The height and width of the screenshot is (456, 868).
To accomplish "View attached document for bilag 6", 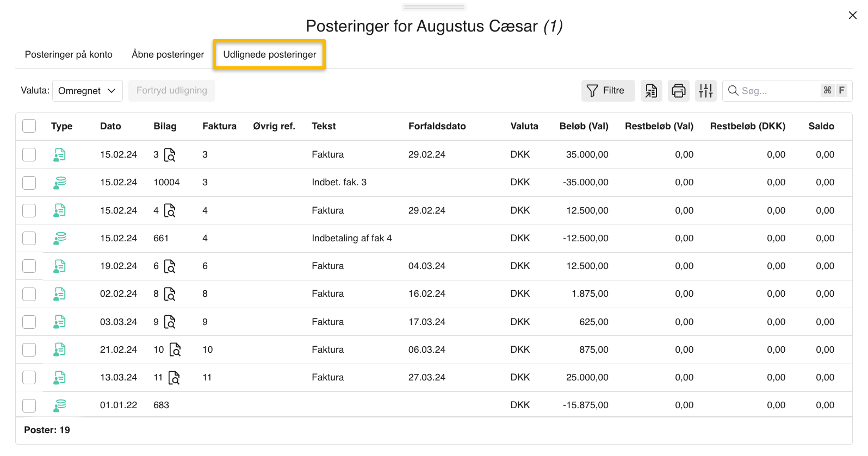I will (170, 266).
